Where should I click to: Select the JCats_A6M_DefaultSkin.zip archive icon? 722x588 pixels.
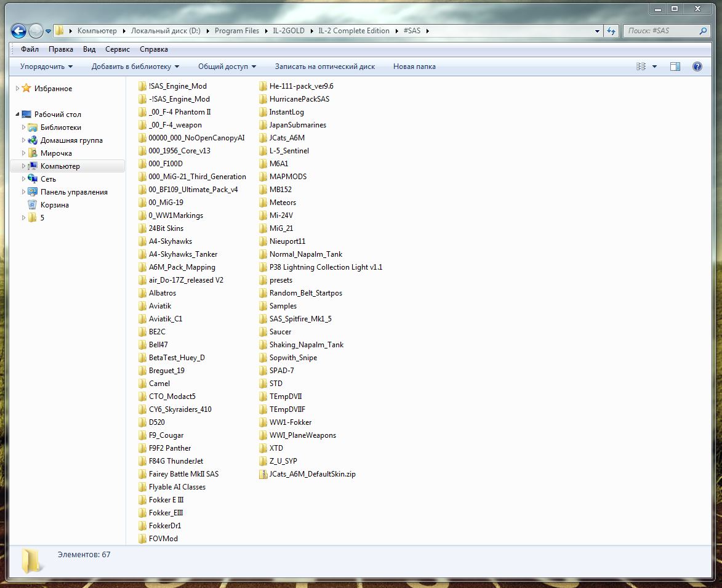click(263, 474)
